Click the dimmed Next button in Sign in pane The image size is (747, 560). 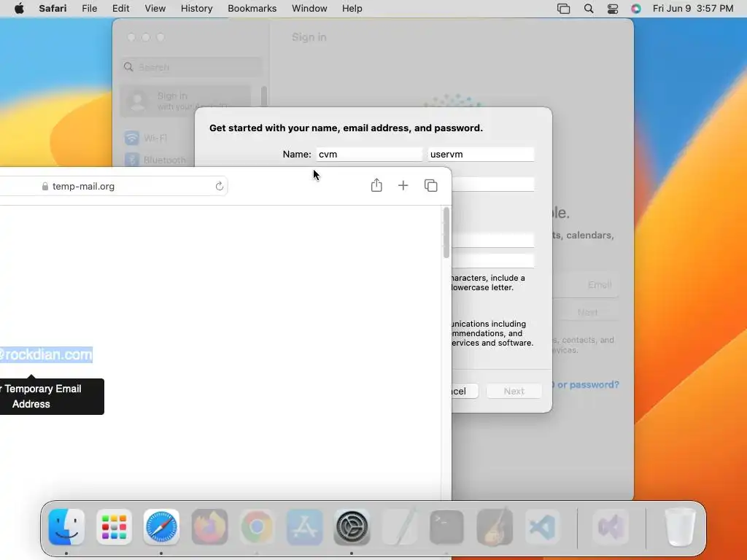point(587,312)
